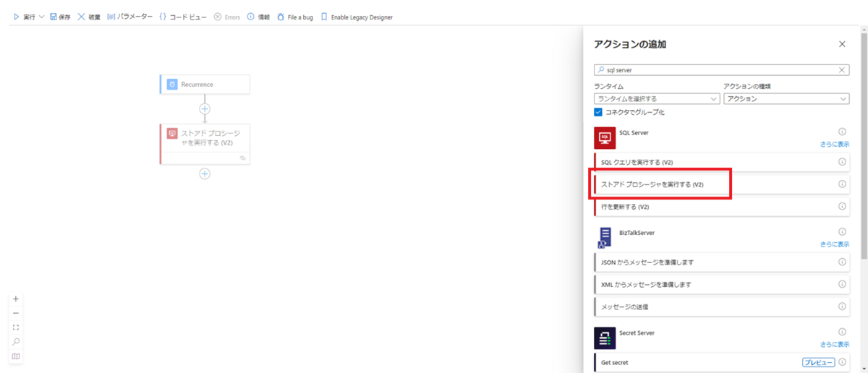Show Secret Server connector info
Image resolution: width=868 pixels, height=373 pixels.
tap(842, 333)
